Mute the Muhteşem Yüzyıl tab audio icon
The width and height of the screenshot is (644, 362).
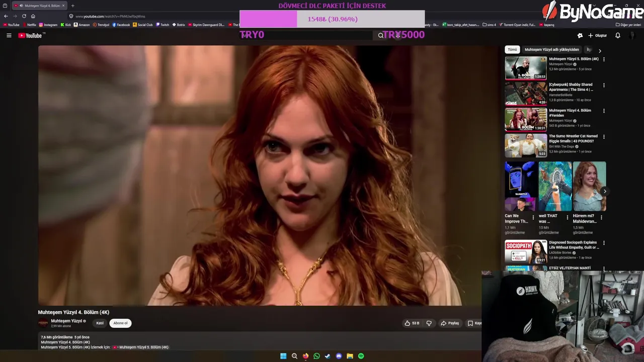pyautogui.click(x=21, y=6)
